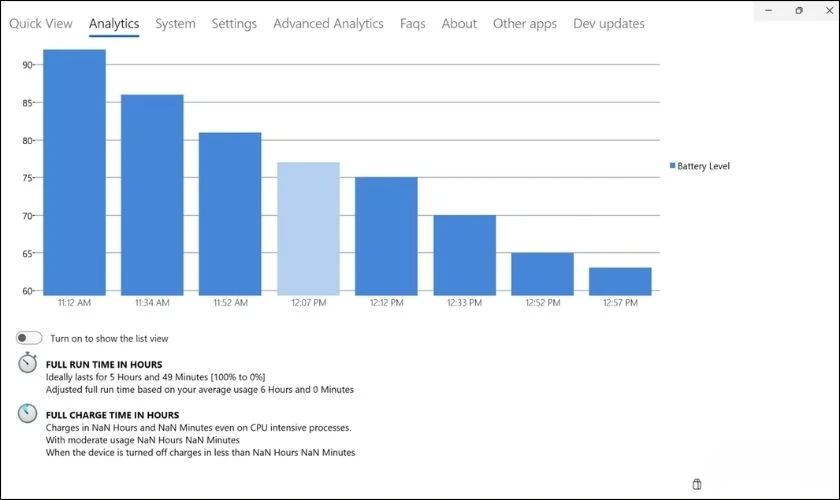Switch to the System tab
This screenshot has height=500, width=840.
175,23
